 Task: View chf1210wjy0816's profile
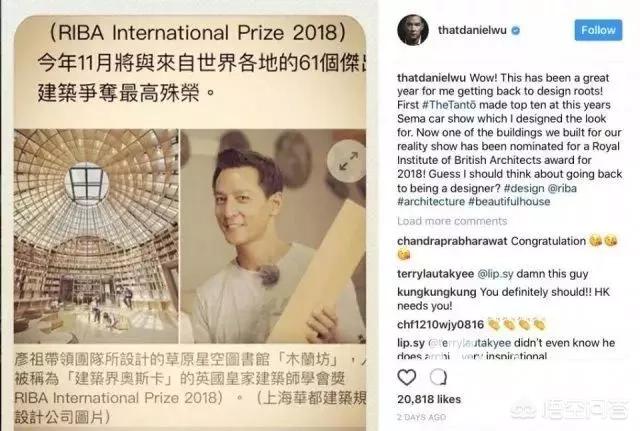coord(440,324)
